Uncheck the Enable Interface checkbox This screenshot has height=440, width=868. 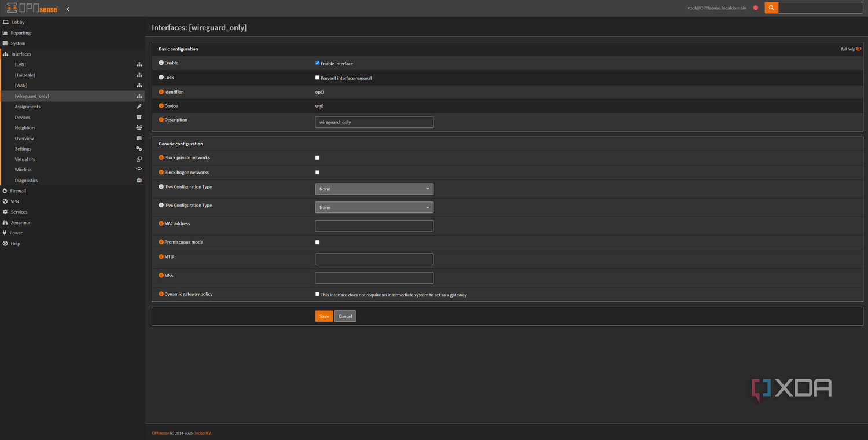[x=317, y=63]
